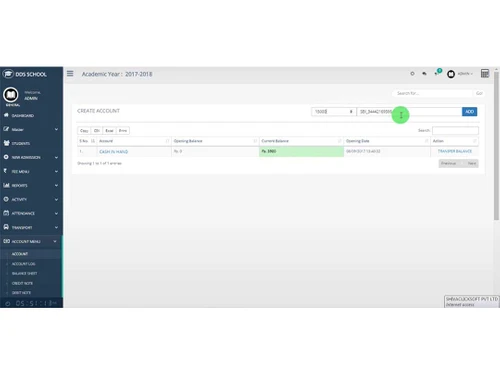Click the Copy export button

[84, 131]
